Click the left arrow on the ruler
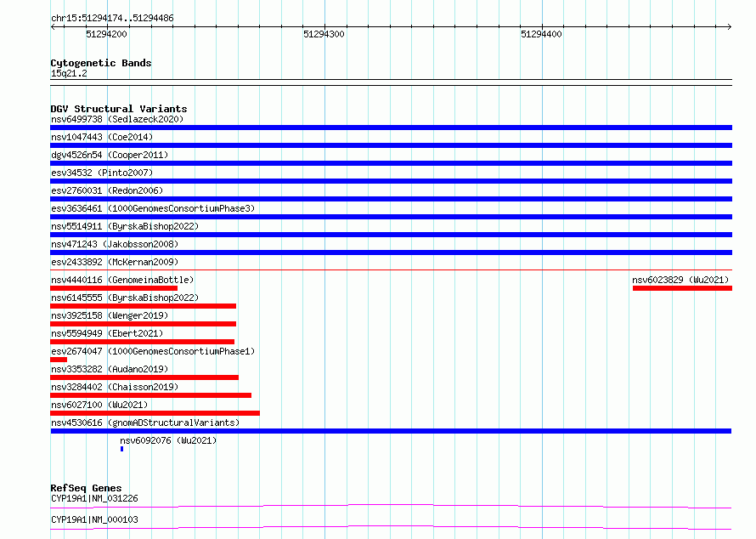756x539 pixels. [x=53, y=26]
